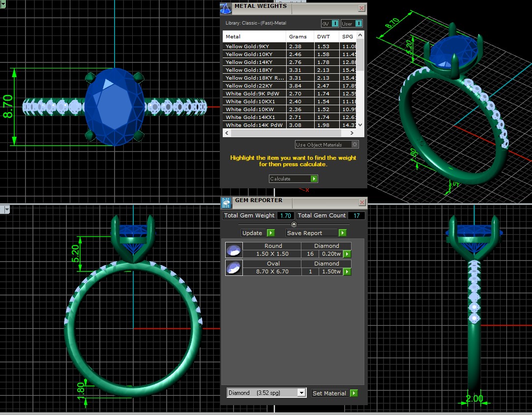Click green arrow on Round 0.20tw row

click(x=347, y=254)
